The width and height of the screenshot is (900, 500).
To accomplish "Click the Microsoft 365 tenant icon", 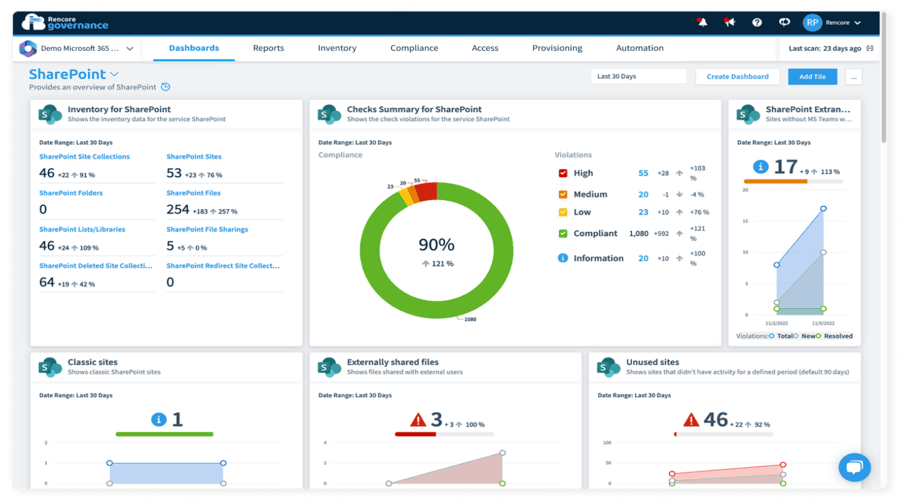I will (28, 48).
